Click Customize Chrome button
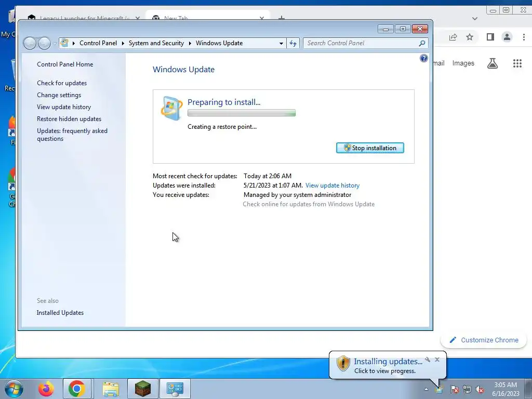Screen dimensions: 532x399 pos(484,340)
